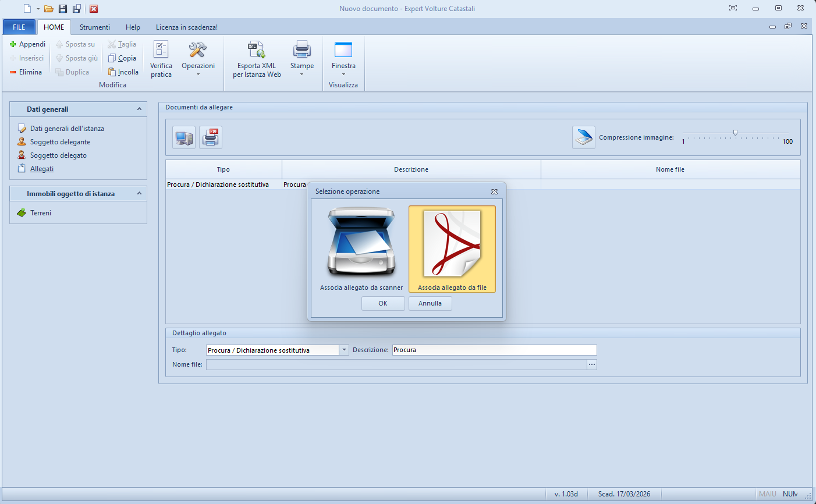Collapse Immobili oggetto di istanza panel
Image resolution: width=816 pixels, height=504 pixels.
pos(139,193)
